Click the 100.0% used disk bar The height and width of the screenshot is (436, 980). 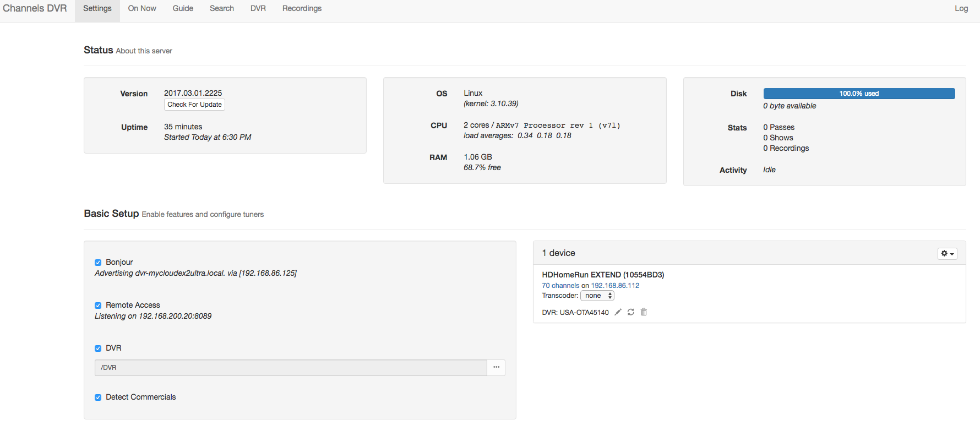tap(858, 94)
